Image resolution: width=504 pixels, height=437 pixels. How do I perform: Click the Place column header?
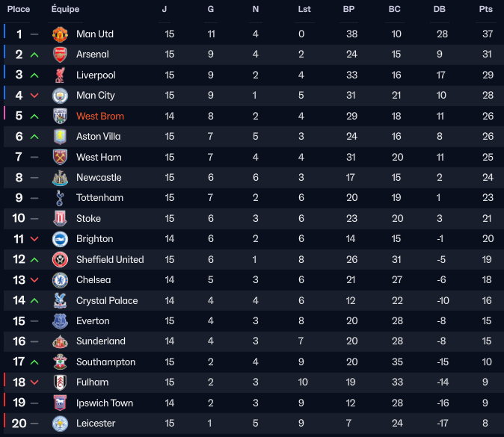click(x=19, y=9)
